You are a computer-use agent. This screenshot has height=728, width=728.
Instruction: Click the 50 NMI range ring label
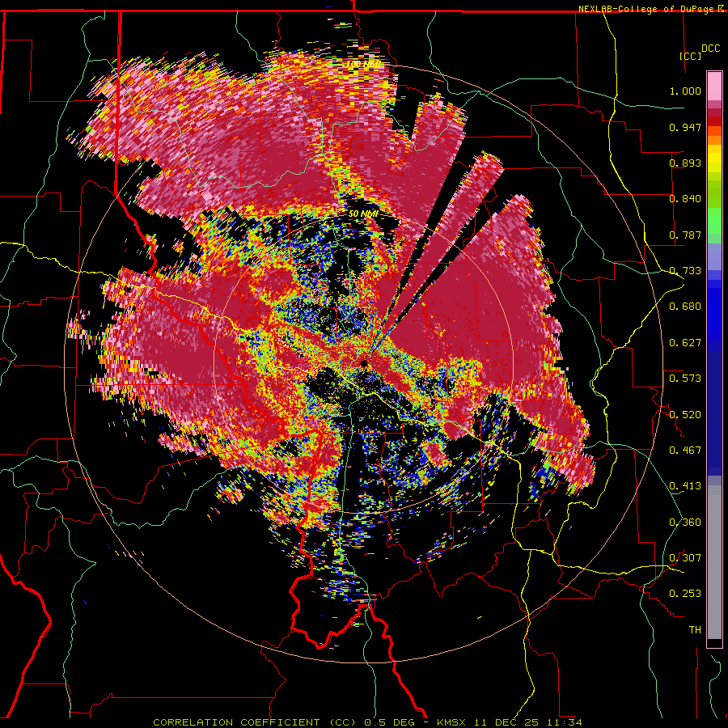point(363,214)
